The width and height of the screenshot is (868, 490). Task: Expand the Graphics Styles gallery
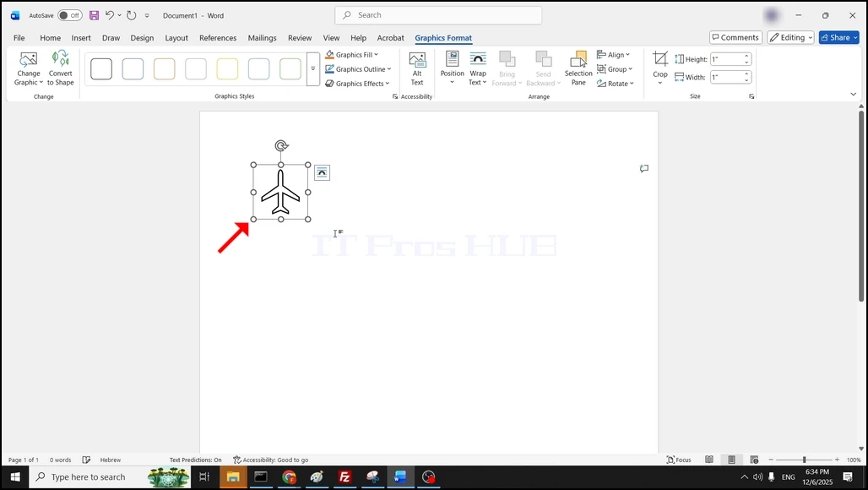[312, 68]
